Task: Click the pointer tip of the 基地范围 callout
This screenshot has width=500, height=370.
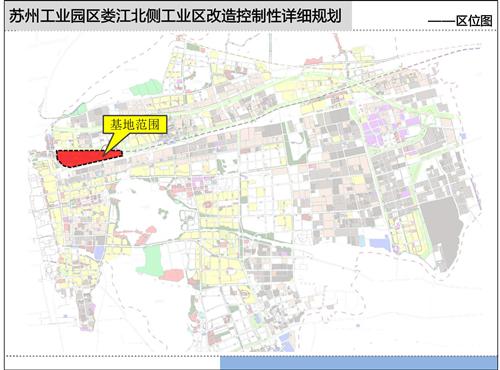Action: pos(105,154)
